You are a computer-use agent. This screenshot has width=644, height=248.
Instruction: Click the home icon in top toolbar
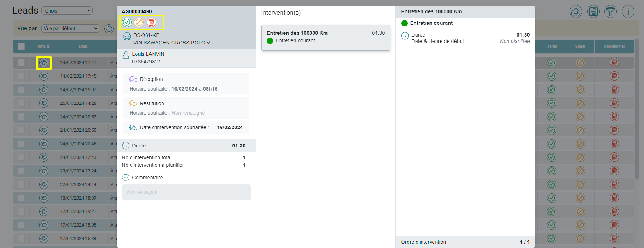(576, 11)
